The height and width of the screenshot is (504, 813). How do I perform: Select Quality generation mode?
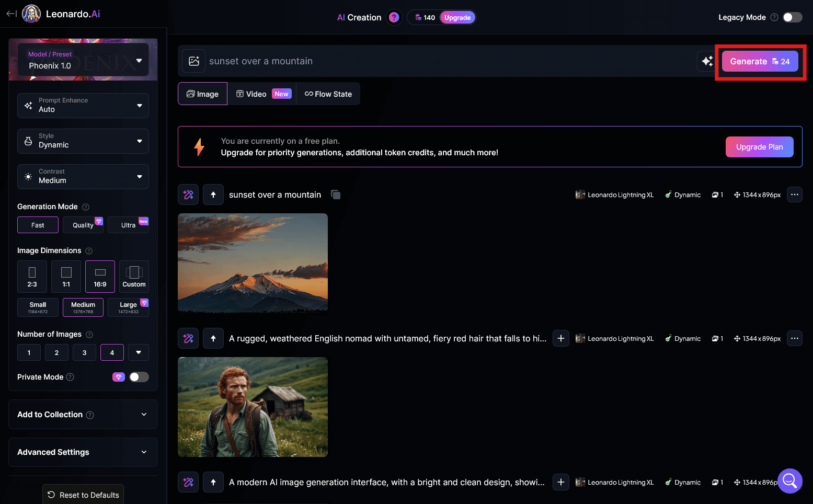click(83, 225)
